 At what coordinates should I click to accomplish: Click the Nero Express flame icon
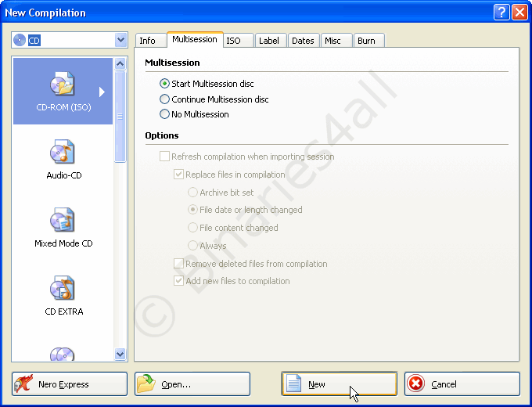coord(25,384)
